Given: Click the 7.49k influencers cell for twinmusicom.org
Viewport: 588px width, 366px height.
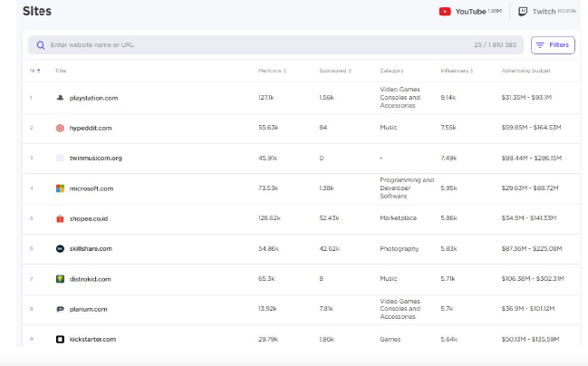Looking at the screenshot, I should click(448, 158).
